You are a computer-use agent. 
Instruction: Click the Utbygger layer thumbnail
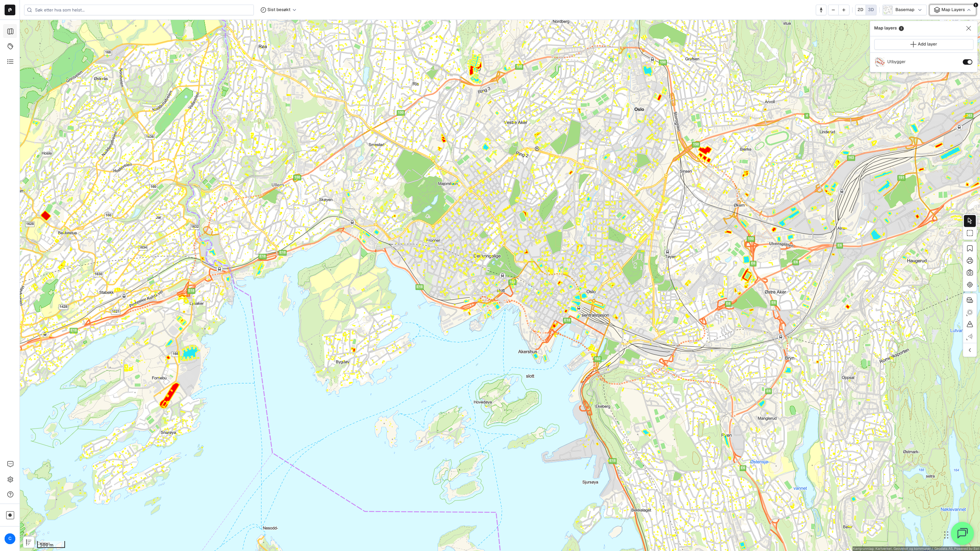click(x=880, y=62)
